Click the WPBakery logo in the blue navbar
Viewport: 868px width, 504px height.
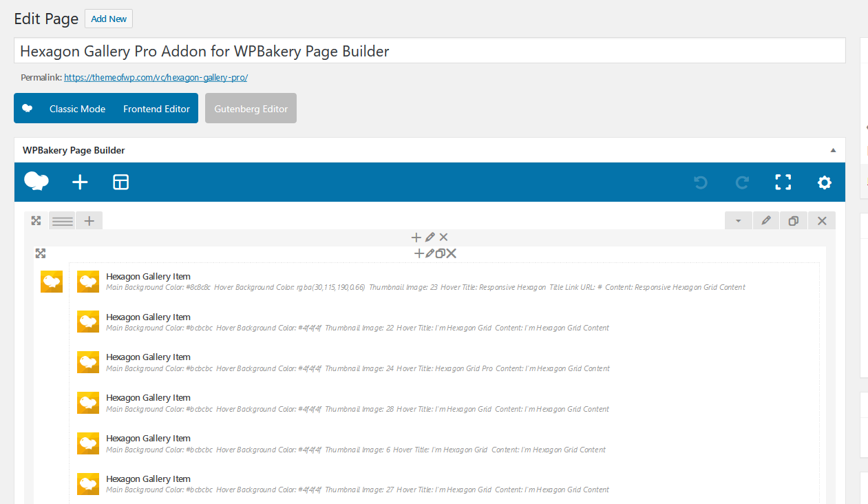click(36, 182)
